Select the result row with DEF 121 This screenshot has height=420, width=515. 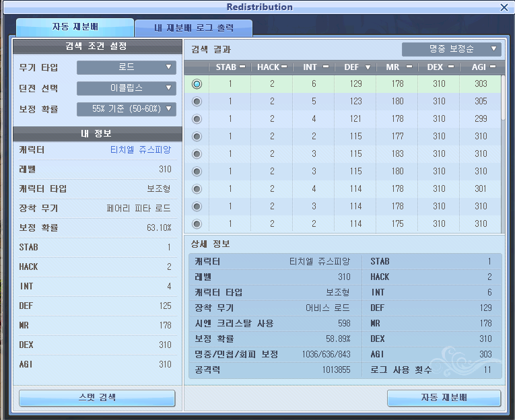[x=197, y=119]
